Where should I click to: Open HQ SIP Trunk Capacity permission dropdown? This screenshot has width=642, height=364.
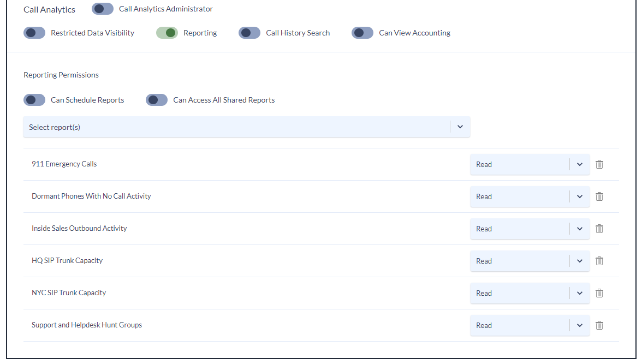(x=530, y=261)
